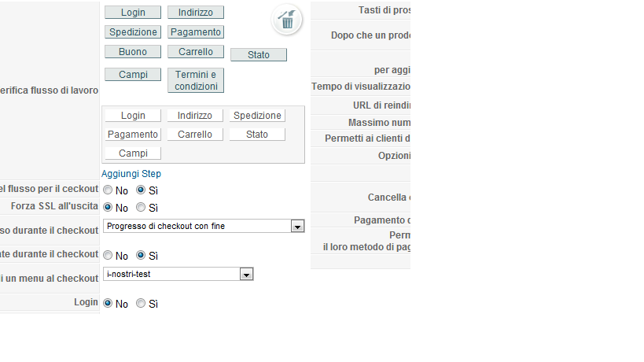This screenshot has width=644, height=362.
Task: Open the Progresso di checkout dropdown
Action: (x=204, y=226)
